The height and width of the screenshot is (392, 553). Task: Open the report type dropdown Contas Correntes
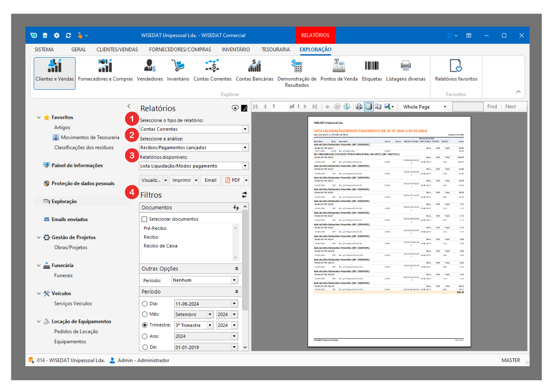245,129
